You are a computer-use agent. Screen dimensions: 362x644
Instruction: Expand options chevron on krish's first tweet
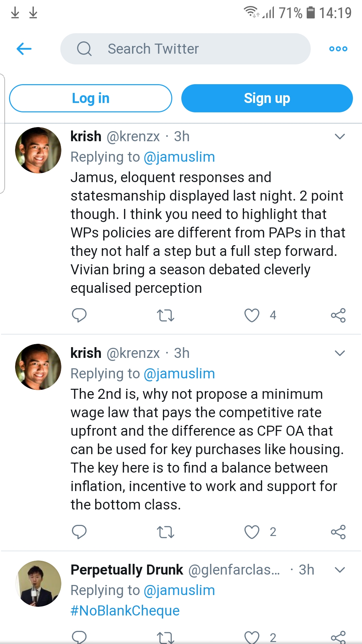(x=340, y=137)
